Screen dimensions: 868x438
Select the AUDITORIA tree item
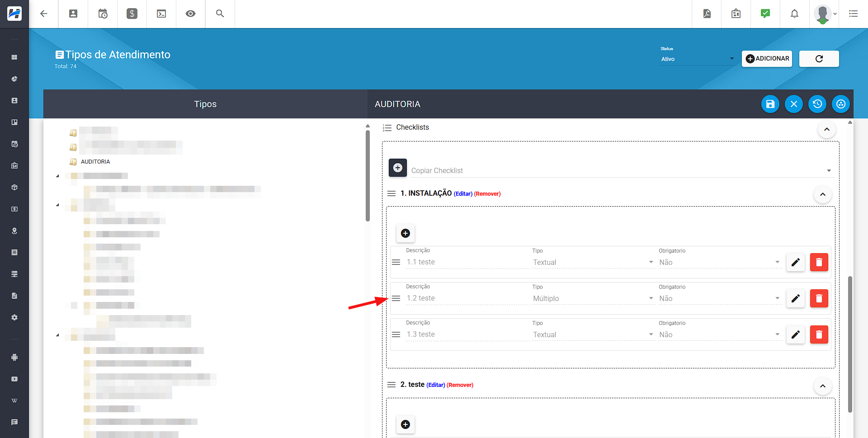point(95,162)
